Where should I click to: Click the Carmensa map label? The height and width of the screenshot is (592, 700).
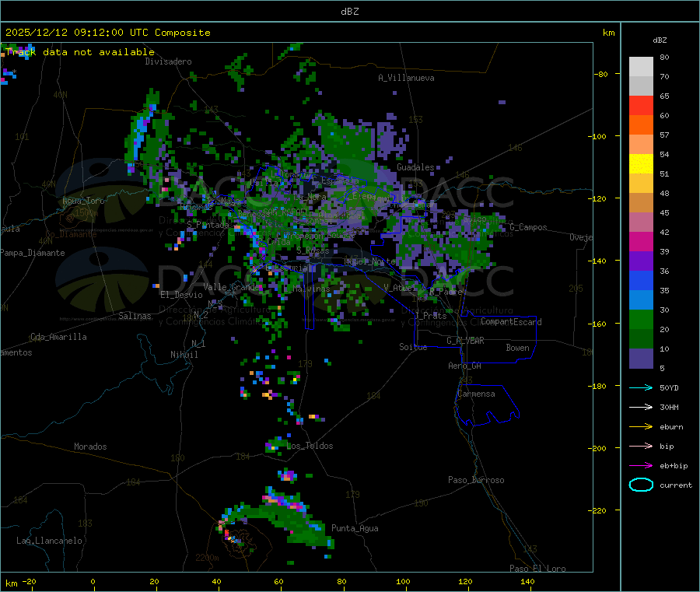pos(476,394)
